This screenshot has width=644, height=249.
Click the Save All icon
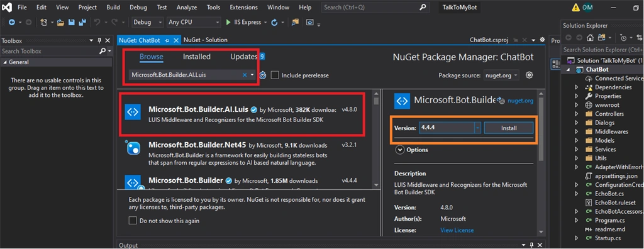82,22
